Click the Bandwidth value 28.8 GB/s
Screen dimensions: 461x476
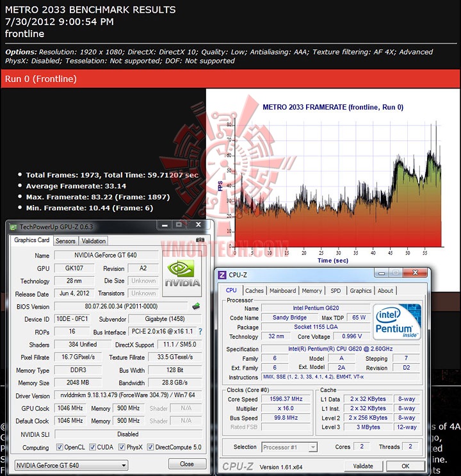click(x=175, y=382)
